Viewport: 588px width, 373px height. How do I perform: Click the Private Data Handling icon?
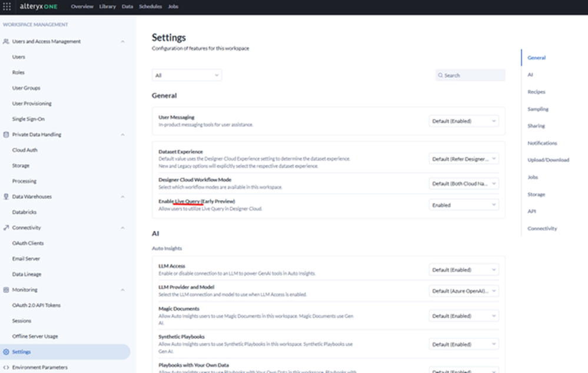6,135
